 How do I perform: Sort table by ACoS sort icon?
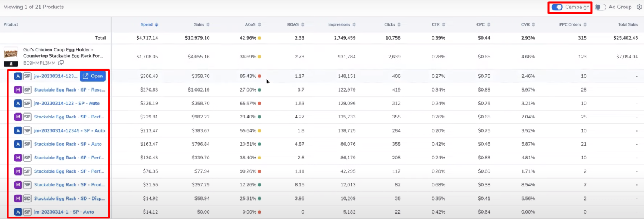pyautogui.click(x=260, y=24)
